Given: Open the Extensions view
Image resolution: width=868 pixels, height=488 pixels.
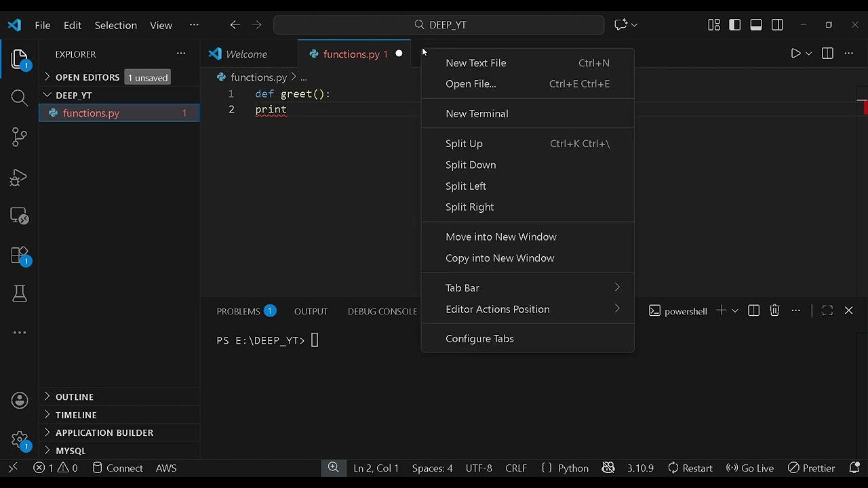Looking at the screenshot, I should pos(20,256).
